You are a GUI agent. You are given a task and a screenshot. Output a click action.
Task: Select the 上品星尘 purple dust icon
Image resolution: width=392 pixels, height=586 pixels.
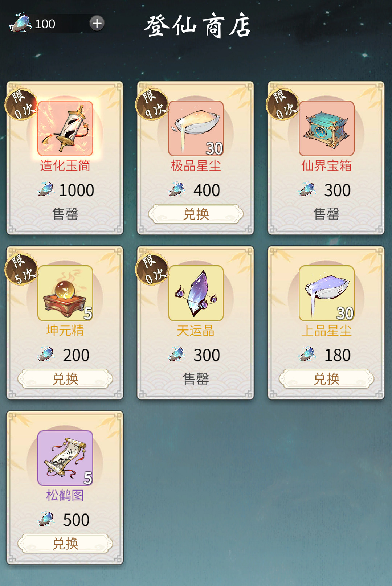[x=327, y=293]
